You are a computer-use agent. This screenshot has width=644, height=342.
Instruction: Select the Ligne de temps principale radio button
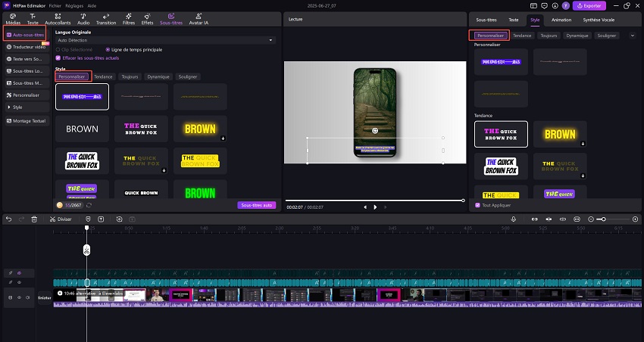[x=108, y=50]
